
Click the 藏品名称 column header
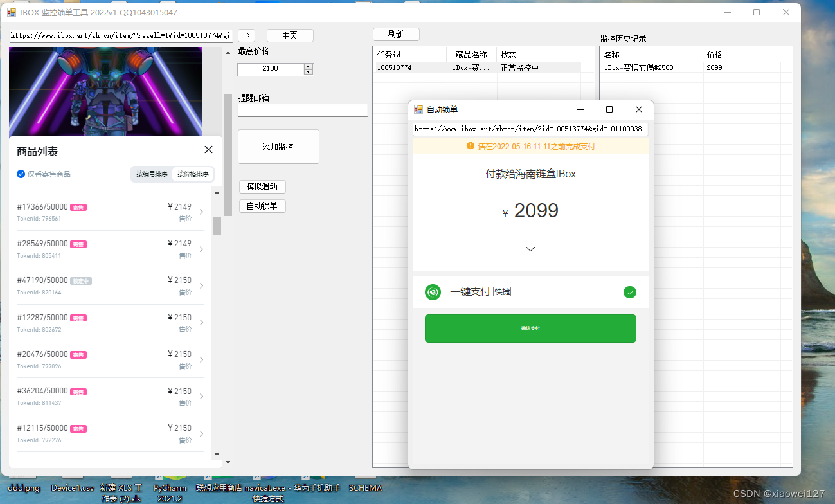click(471, 55)
